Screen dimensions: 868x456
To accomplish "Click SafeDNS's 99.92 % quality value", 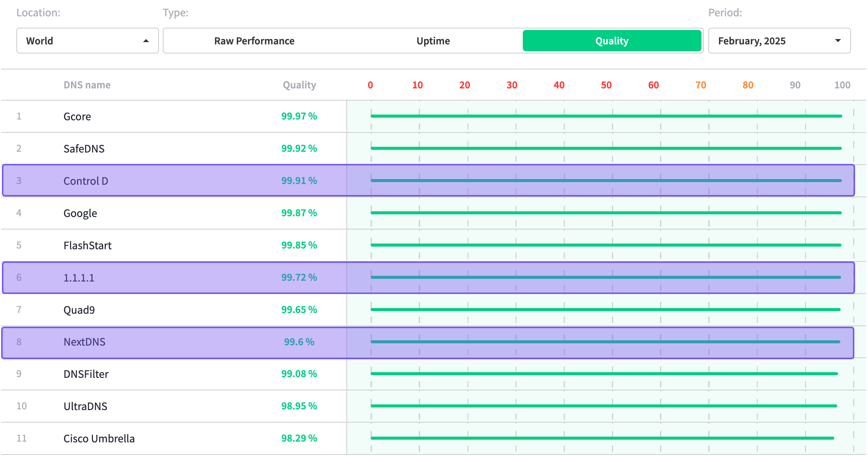I will click(x=299, y=148).
